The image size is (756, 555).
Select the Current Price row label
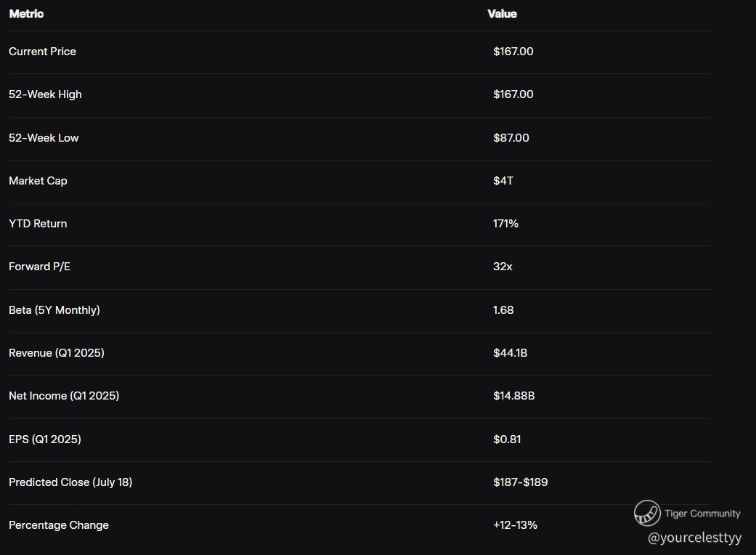42,52
